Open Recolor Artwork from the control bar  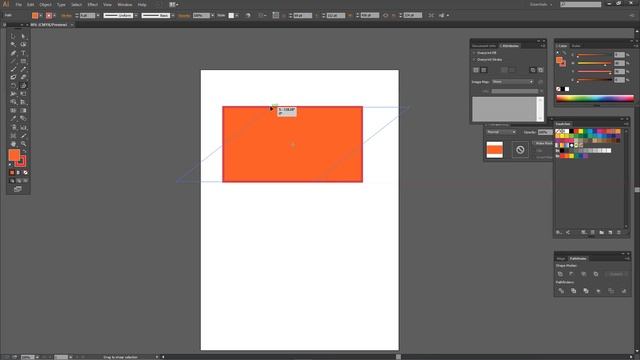(248, 16)
